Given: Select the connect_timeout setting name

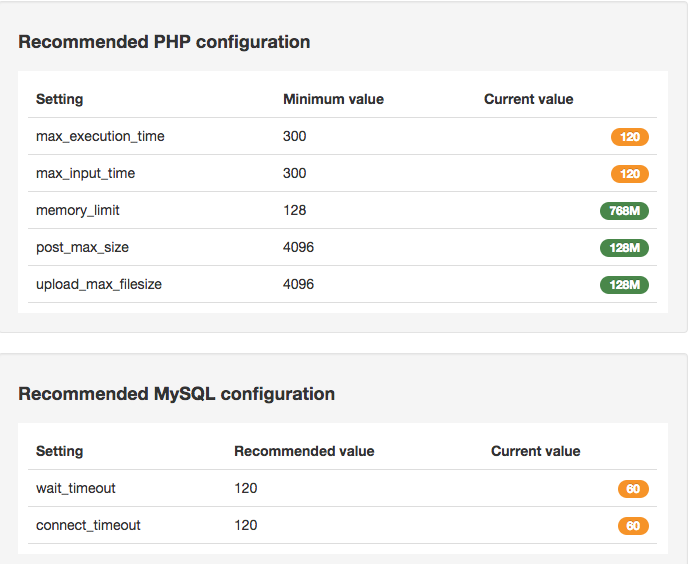Looking at the screenshot, I should coord(88,525).
